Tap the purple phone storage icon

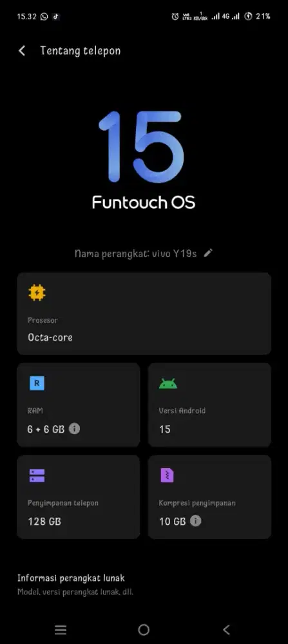(x=37, y=476)
